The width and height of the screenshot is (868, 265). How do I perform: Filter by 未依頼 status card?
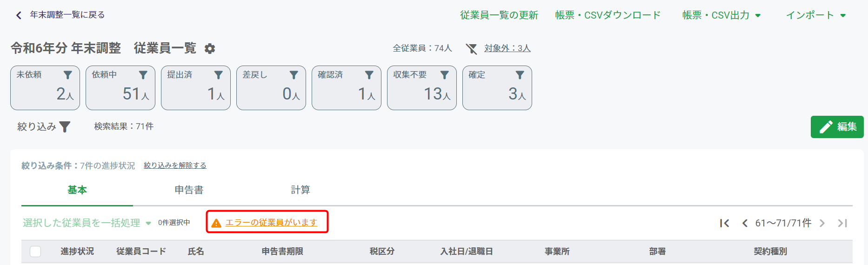(45, 88)
